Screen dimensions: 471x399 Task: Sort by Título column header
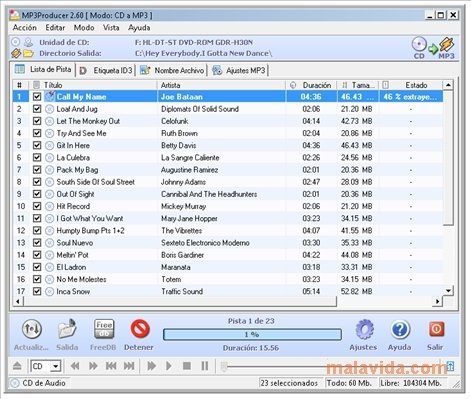click(x=93, y=85)
